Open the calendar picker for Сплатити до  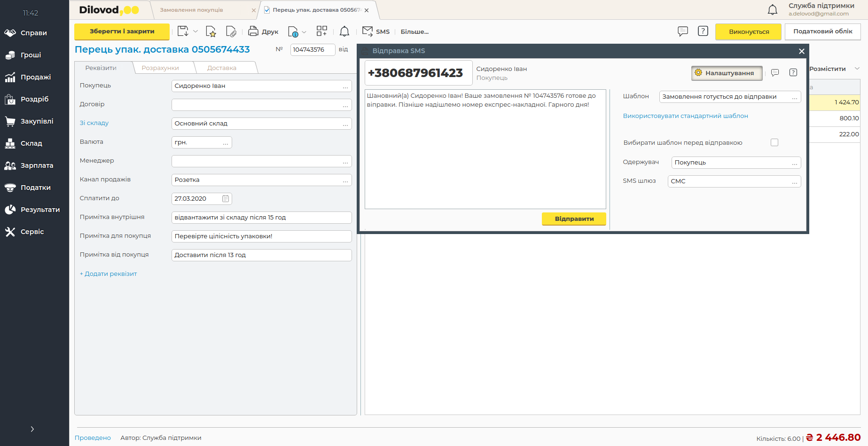pyautogui.click(x=226, y=199)
